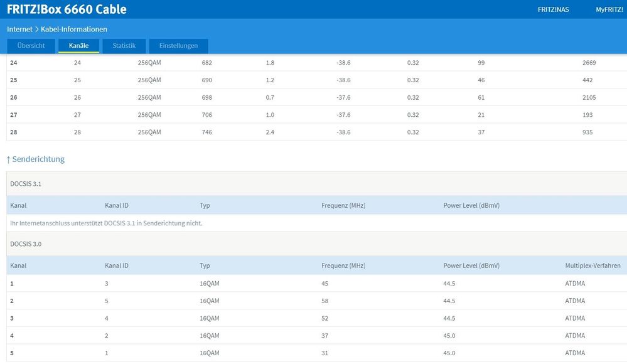Click Kanal ID 3 in upstream channel 1
627x364 pixels.
click(106, 284)
